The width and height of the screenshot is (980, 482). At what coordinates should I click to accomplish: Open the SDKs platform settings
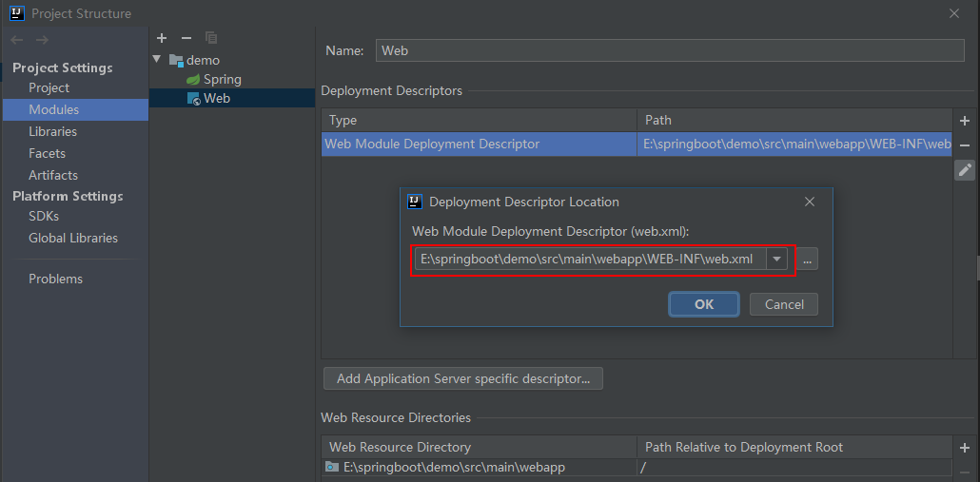coord(44,216)
